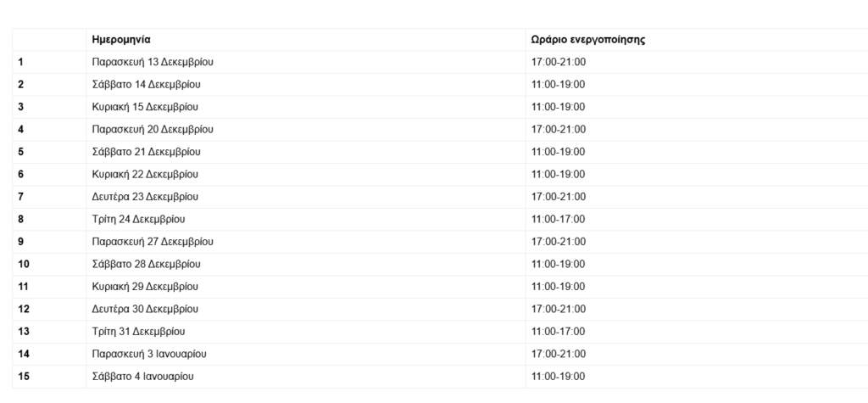Click the Σάββατο 21 Δεκεμβρίου cell
Image resolution: width=868 pixels, height=403 pixels.
pyautogui.click(x=147, y=152)
